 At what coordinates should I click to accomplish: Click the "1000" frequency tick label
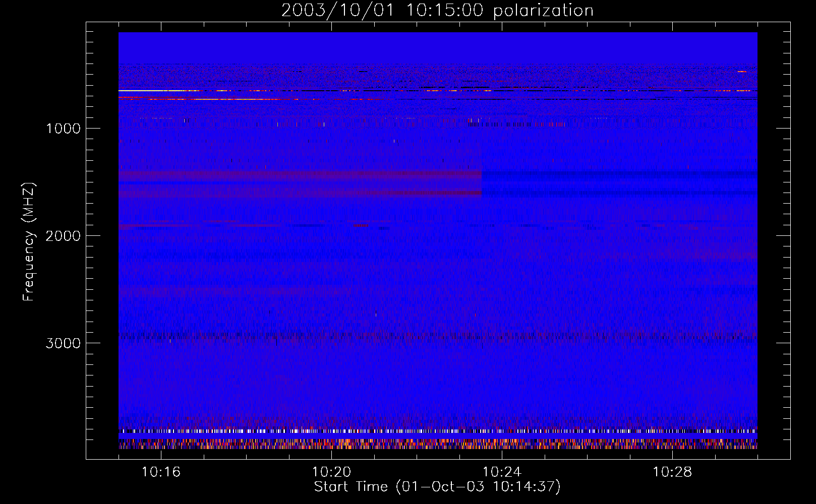63,129
